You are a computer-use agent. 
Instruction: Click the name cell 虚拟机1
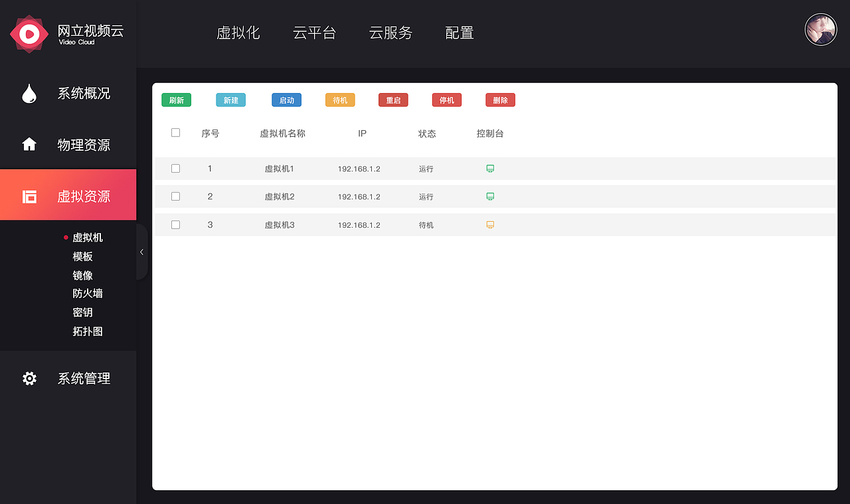(x=280, y=169)
